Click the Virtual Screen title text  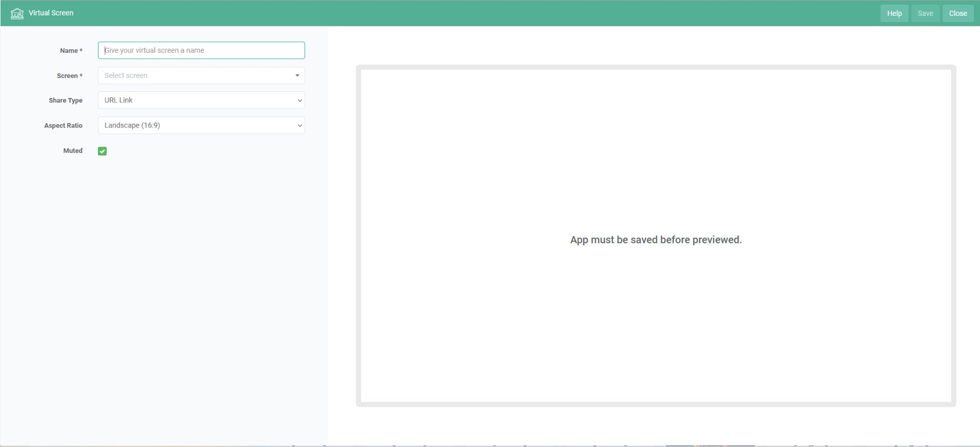click(51, 13)
